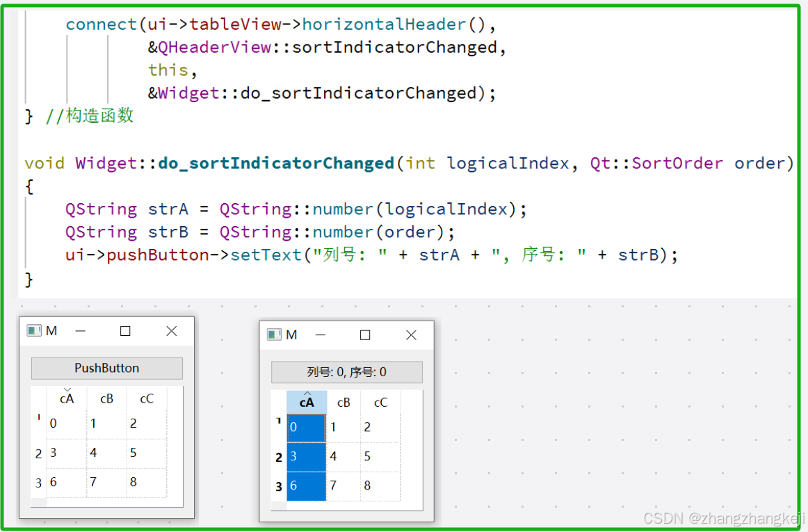Select cell 6 in the left window table
Screen dimensions: 808x532
pos(67,483)
